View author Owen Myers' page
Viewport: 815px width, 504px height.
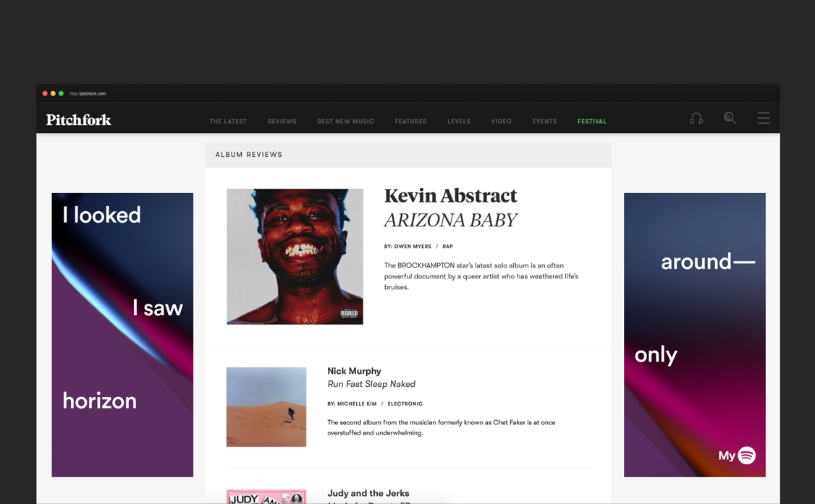(413, 247)
